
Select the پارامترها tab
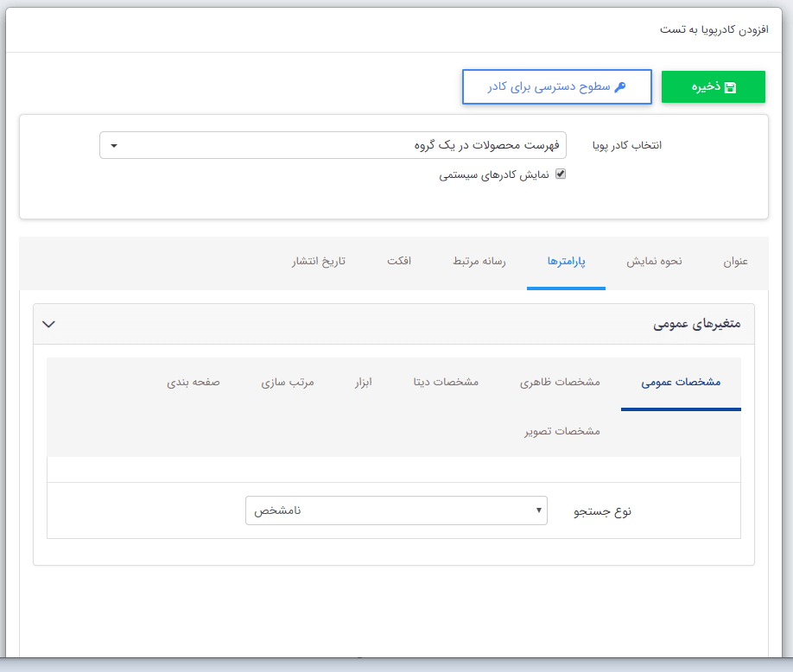[x=566, y=262]
